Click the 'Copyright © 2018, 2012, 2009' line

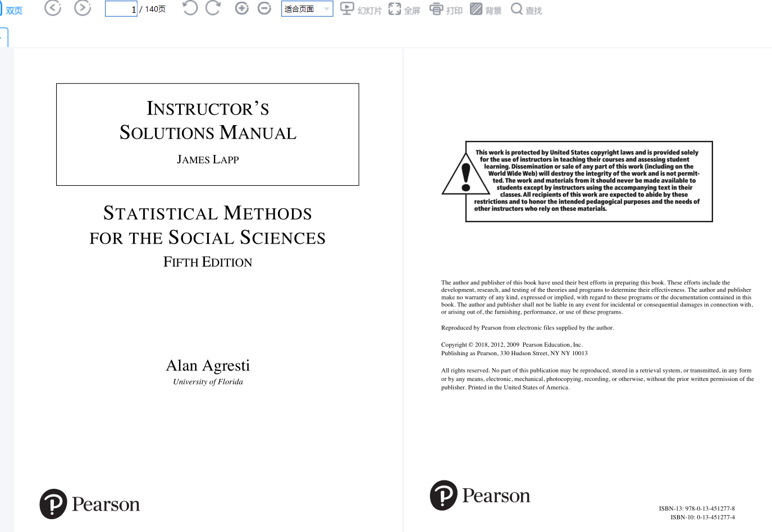click(x=511, y=345)
